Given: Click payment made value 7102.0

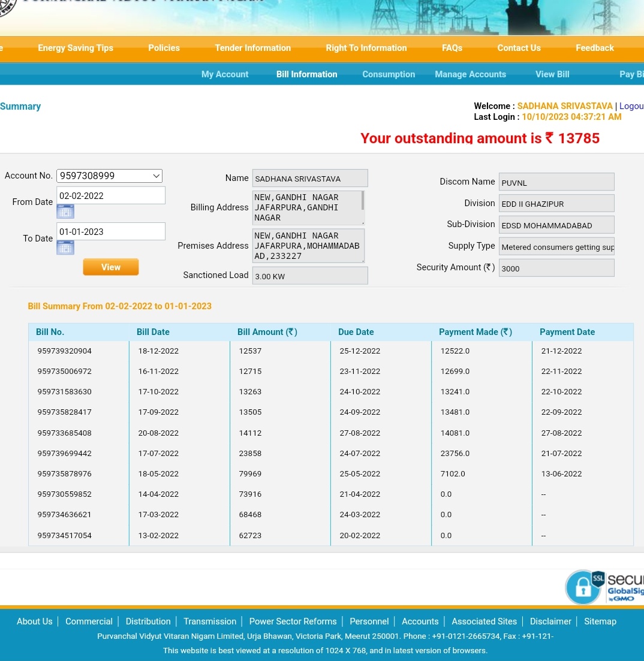Looking at the screenshot, I should 453,473.
